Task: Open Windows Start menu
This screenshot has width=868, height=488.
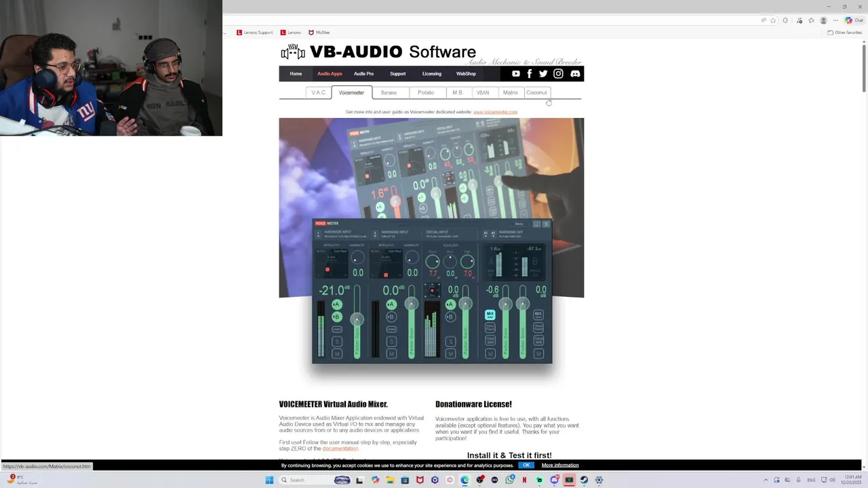Action: [269, 480]
